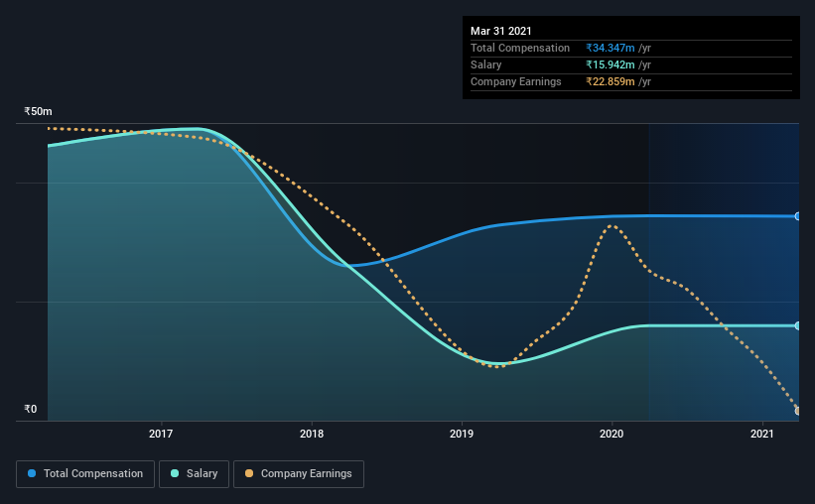Click the Salary line endpoint marker at 2021
The height and width of the screenshot is (504, 815).
[x=797, y=325]
